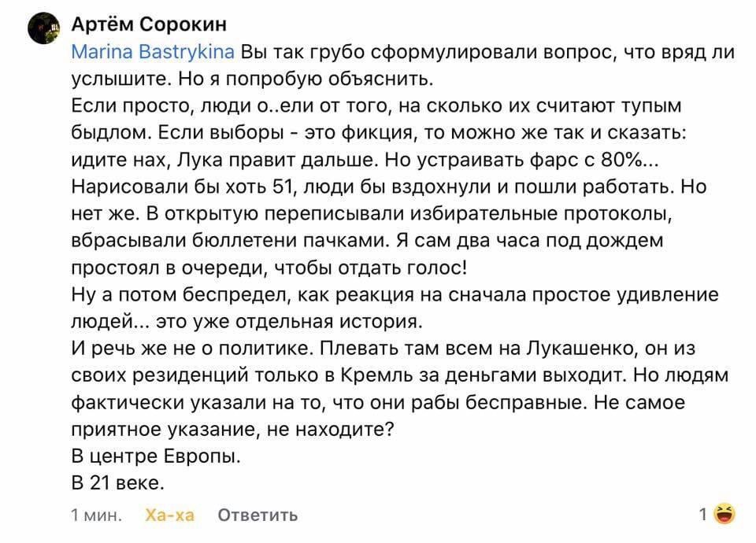Viewport: 756px width, 543px height.
Task: Click the text line 'В центре Европы.'
Action: click(156, 456)
